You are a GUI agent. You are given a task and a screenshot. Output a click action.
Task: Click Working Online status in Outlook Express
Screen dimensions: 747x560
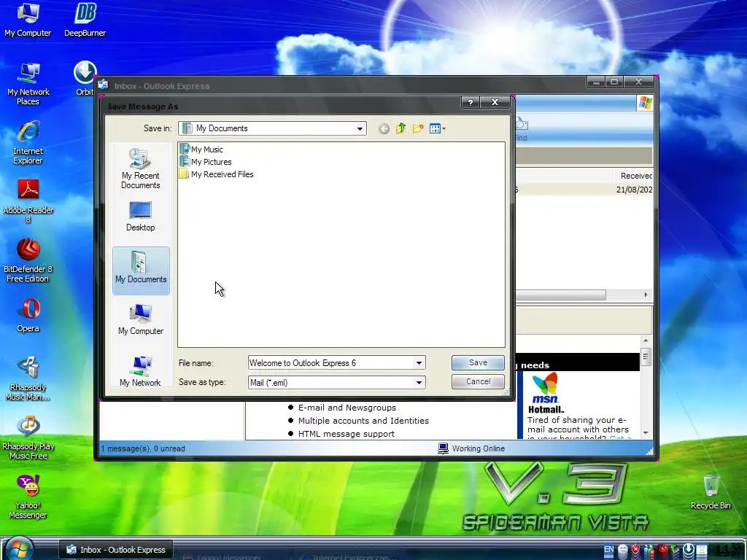point(471,448)
